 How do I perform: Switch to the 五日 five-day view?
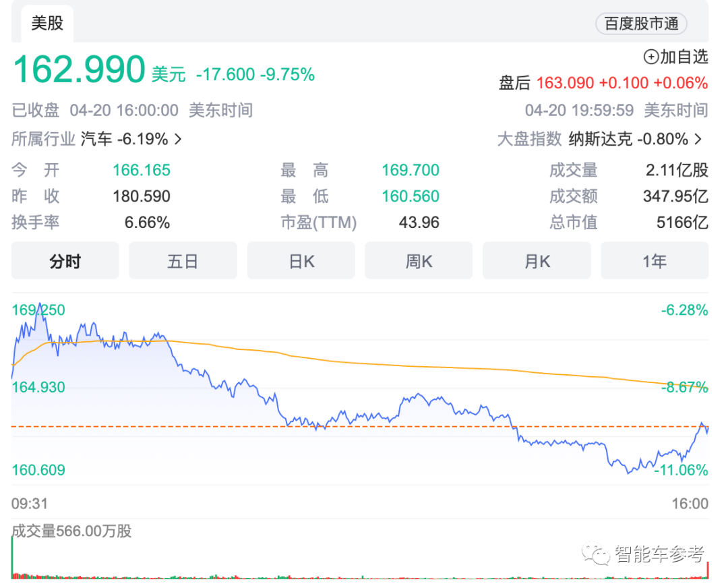[183, 261]
